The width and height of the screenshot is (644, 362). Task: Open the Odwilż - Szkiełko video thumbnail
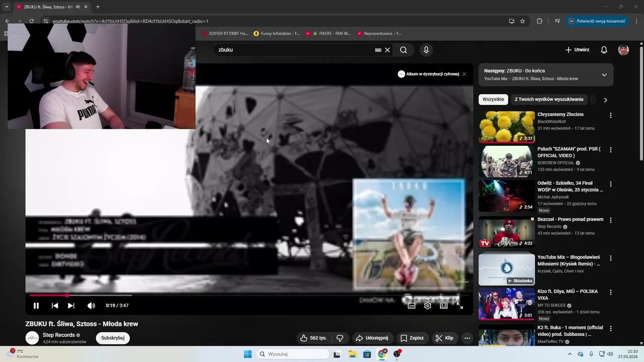[x=507, y=196]
